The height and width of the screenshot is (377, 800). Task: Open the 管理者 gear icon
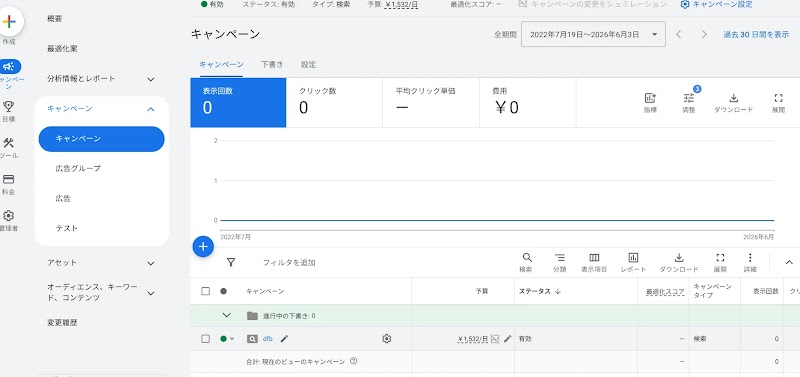coord(9,216)
